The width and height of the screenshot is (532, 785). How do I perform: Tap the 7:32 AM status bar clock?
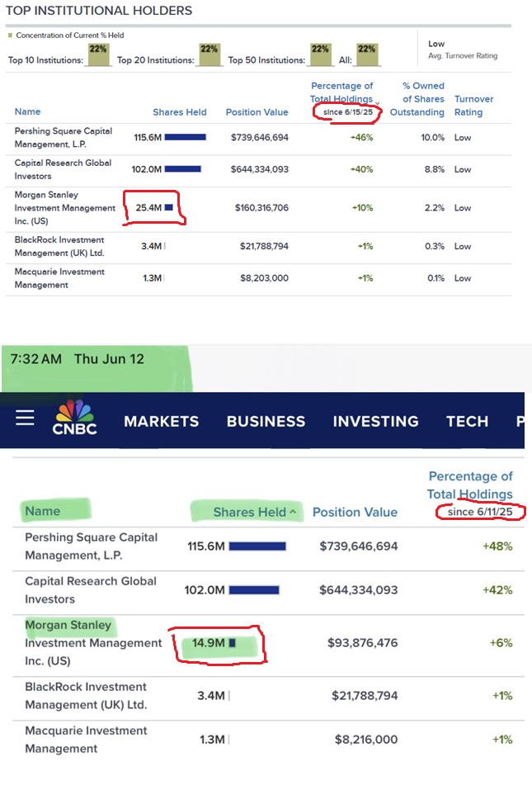[x=37, y=359]
